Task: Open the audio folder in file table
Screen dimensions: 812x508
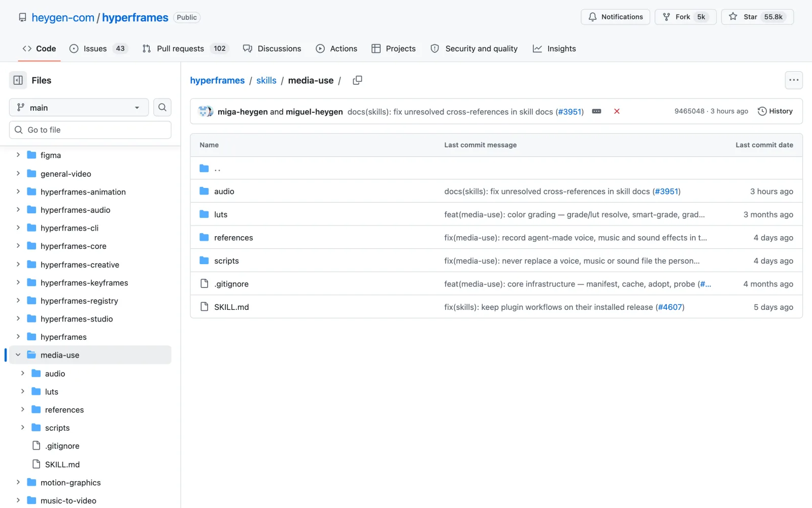Action: click(224, 192)
